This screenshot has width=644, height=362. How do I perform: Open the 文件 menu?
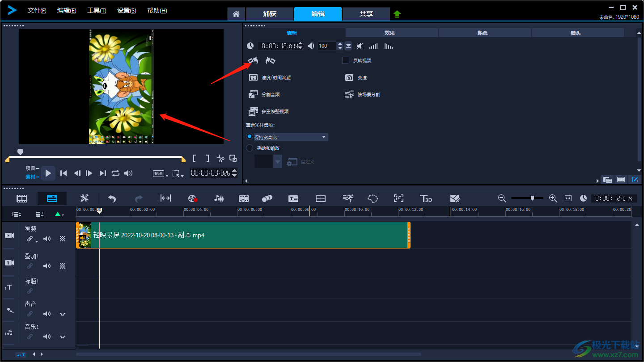tap(37, 11)
